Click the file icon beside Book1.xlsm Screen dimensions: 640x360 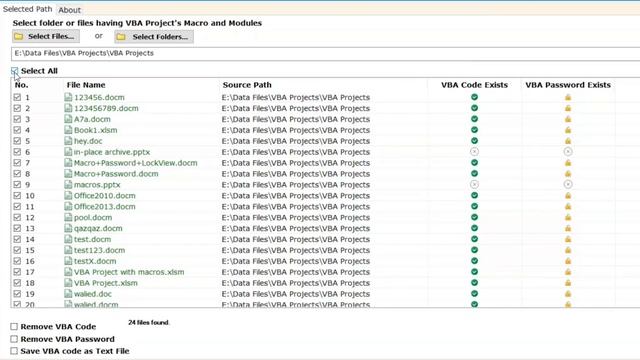pyautogui.click(x=68, y=130)
